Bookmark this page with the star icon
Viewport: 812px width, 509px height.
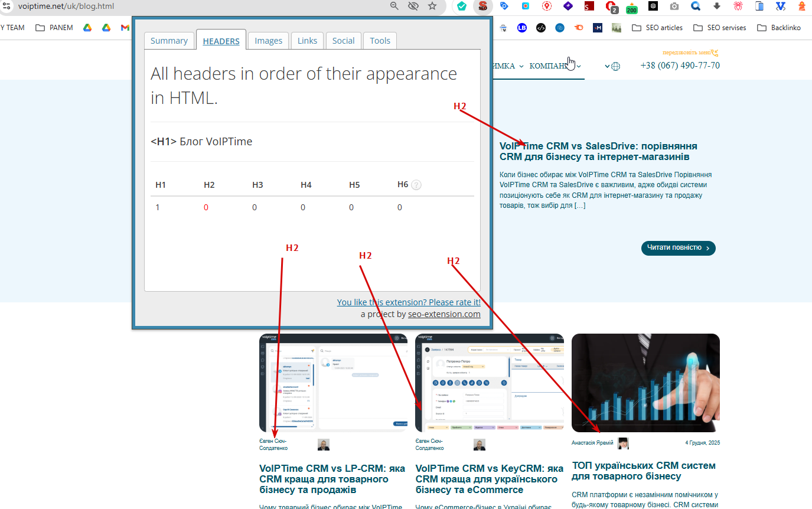432,6
